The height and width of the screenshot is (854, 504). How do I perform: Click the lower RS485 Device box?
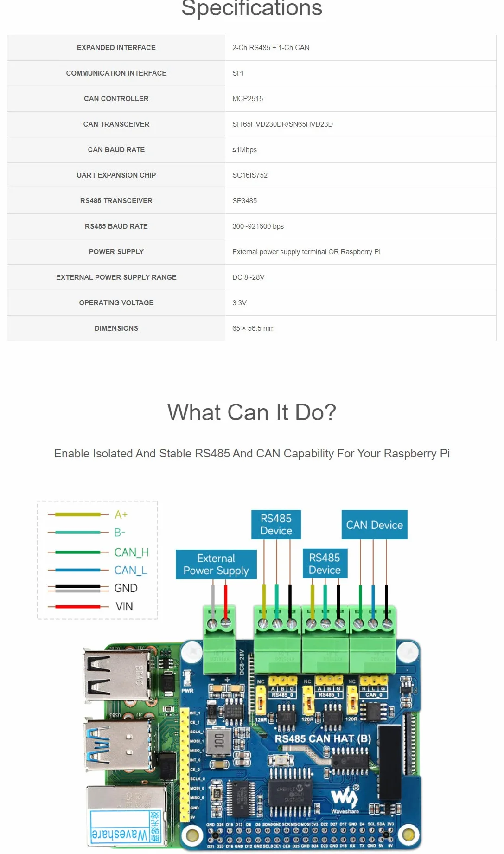point(325,564)
